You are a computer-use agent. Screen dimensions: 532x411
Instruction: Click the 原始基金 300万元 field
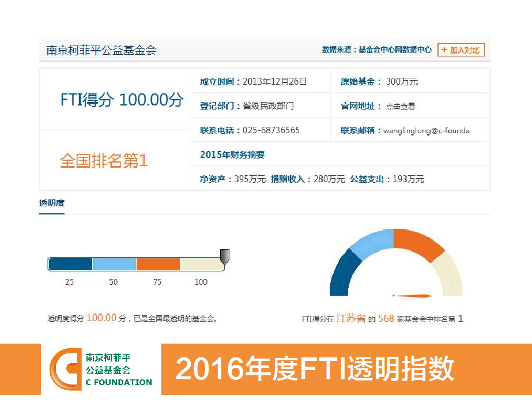(x=379, y=81)
